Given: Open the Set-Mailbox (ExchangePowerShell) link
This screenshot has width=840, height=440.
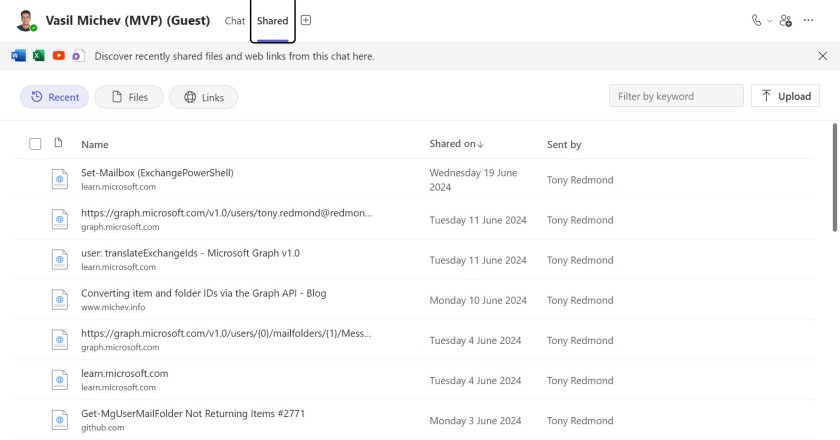Looking at the screenshot, I should 158,173.
